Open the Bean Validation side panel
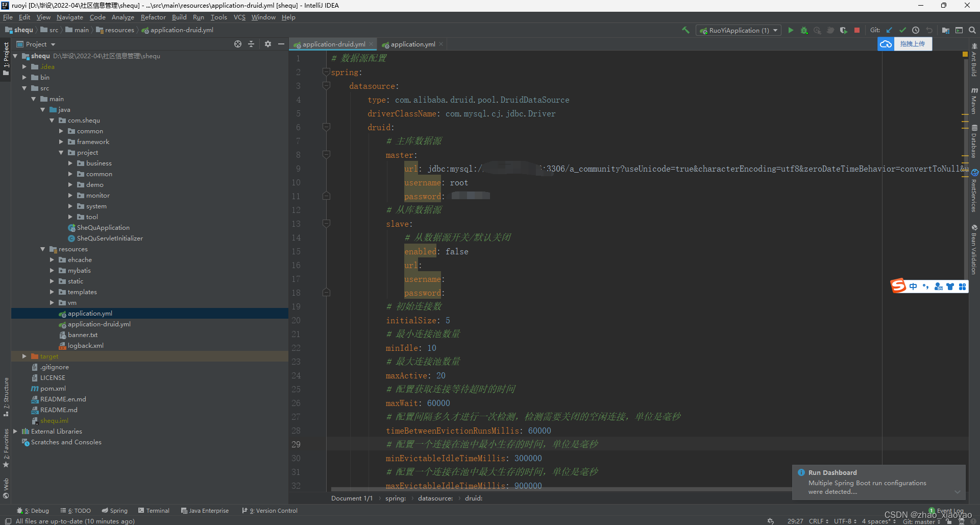980x525 pixels. click(974, 250)
